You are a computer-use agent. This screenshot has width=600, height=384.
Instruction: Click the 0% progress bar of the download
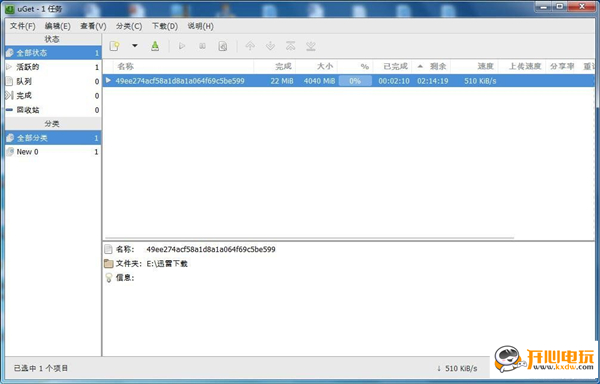click(355, 81)
